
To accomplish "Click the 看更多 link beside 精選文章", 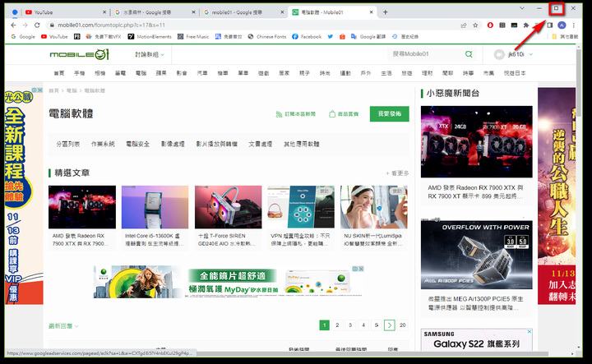I will pos(397,173).
